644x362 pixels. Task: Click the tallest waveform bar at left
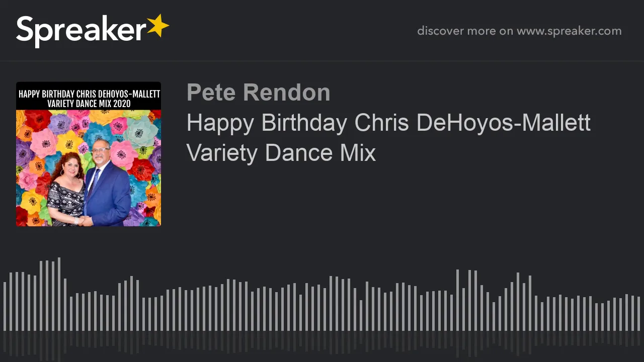coord(59,294)
